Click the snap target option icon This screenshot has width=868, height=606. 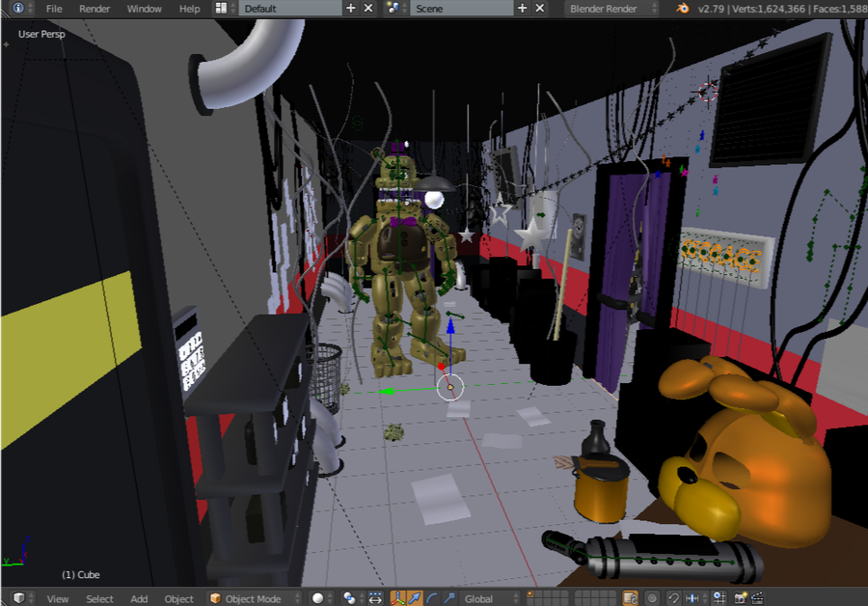[x=719, y=598]
